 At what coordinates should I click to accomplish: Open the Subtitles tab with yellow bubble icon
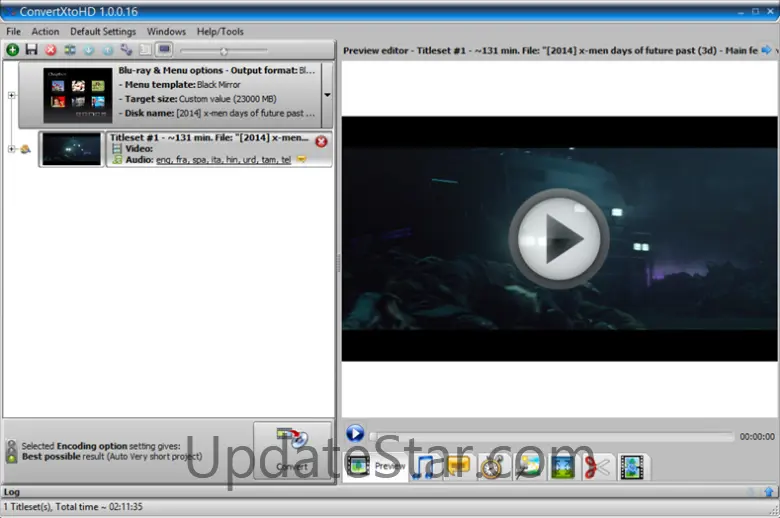[459, 467]
